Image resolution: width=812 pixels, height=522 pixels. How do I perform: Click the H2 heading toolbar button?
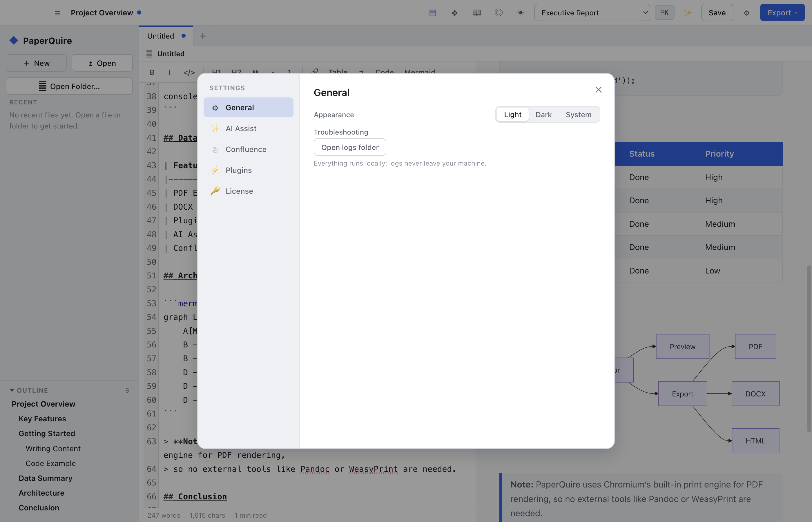point(236,72)
